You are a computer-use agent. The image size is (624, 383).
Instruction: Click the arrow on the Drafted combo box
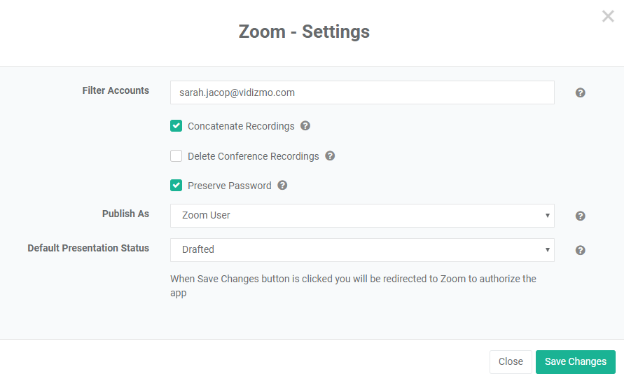(547, 250)
